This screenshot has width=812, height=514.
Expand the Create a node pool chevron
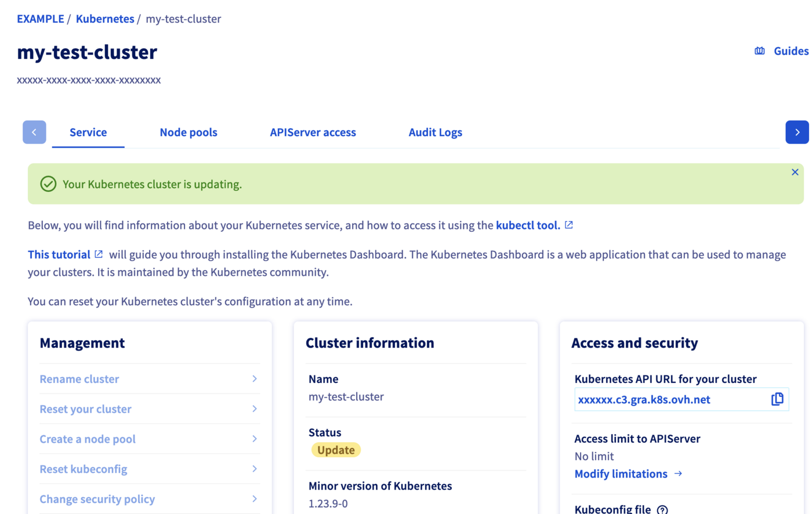(x=255, y=439)
